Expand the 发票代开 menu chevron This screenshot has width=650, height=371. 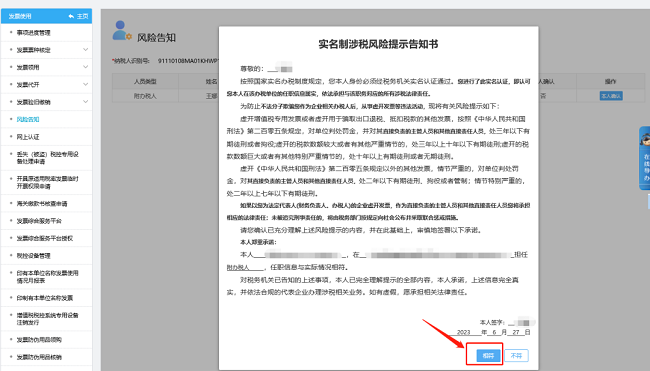coord(85,85)
